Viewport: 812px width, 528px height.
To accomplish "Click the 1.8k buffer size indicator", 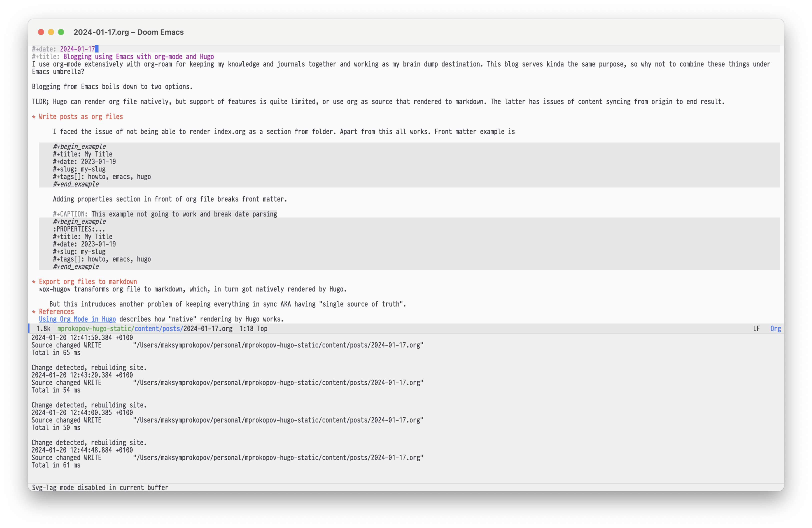I will [43, 328].
